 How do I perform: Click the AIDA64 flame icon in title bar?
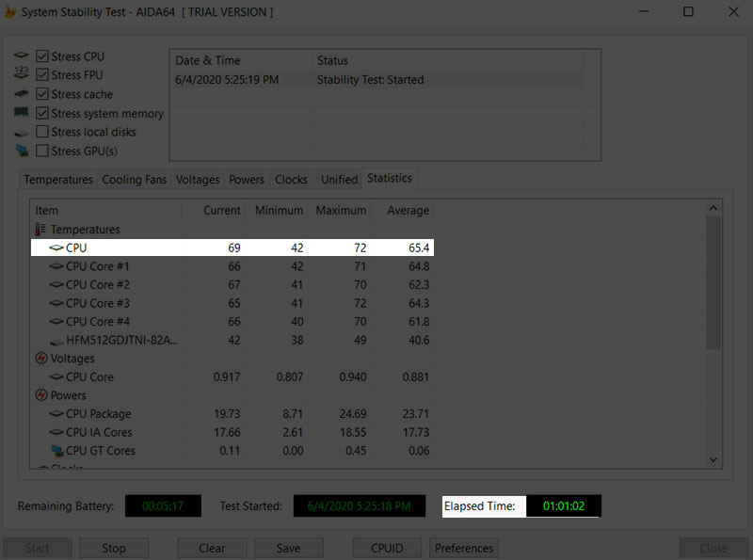[10, 12]
